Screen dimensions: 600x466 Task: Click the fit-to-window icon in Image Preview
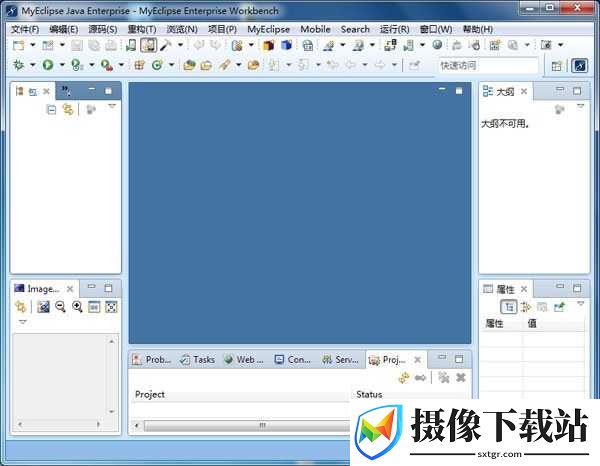click(111, 306)
